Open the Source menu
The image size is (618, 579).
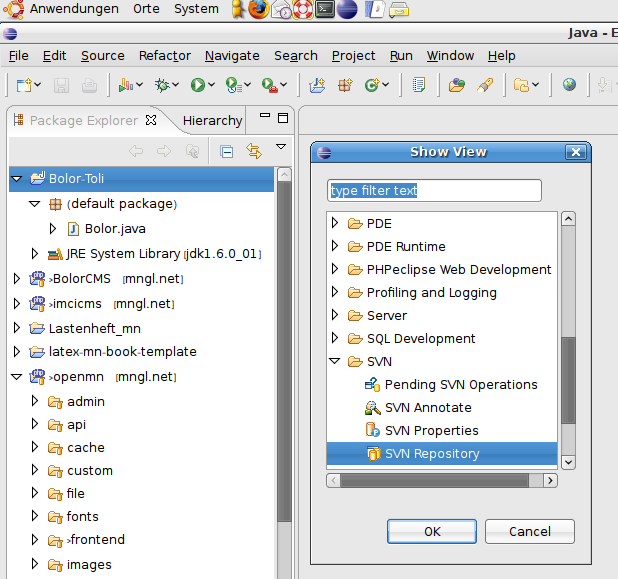102,56
